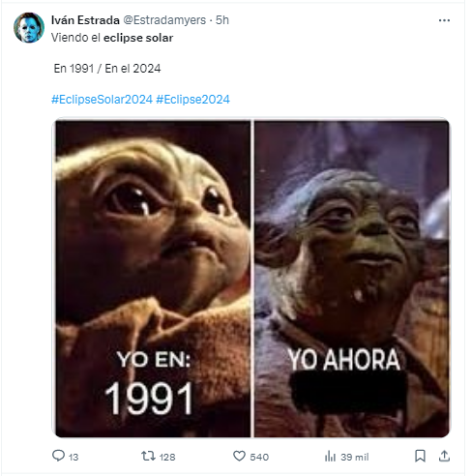The width and height of the screenshot is (471, 476).
Task: Open the three-dot more options menu
Action: pyautogui.click(x=444, y=20)
